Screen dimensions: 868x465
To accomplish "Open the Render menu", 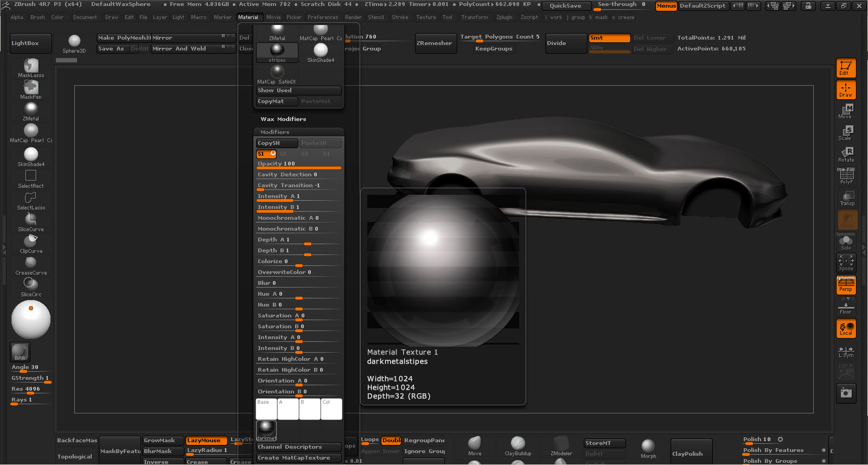I will tap(353, 17).
